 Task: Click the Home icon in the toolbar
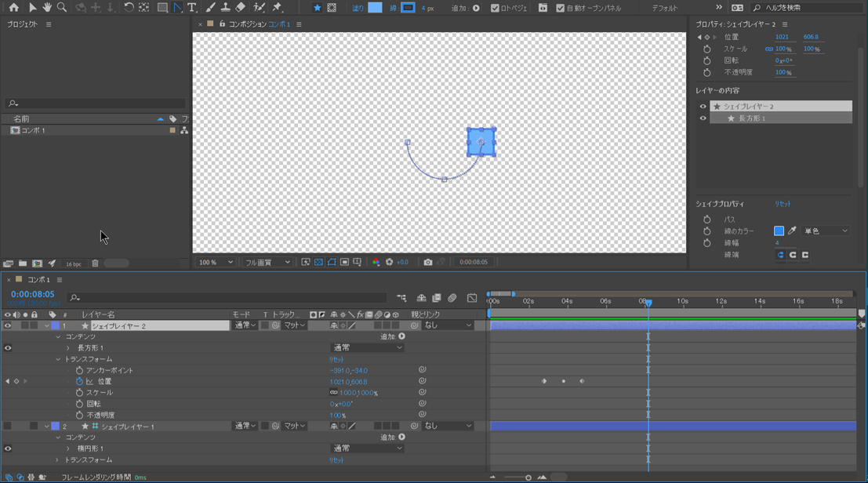14,8
